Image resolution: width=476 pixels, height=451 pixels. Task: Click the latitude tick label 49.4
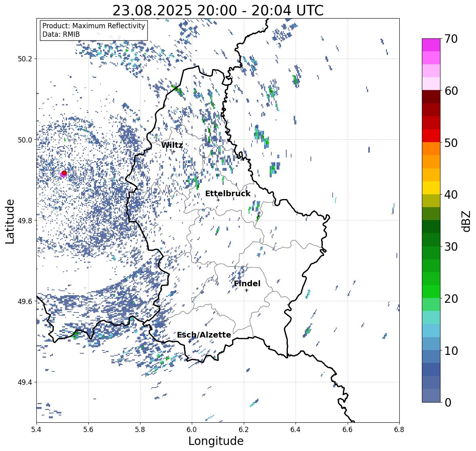tap(25, 382)
